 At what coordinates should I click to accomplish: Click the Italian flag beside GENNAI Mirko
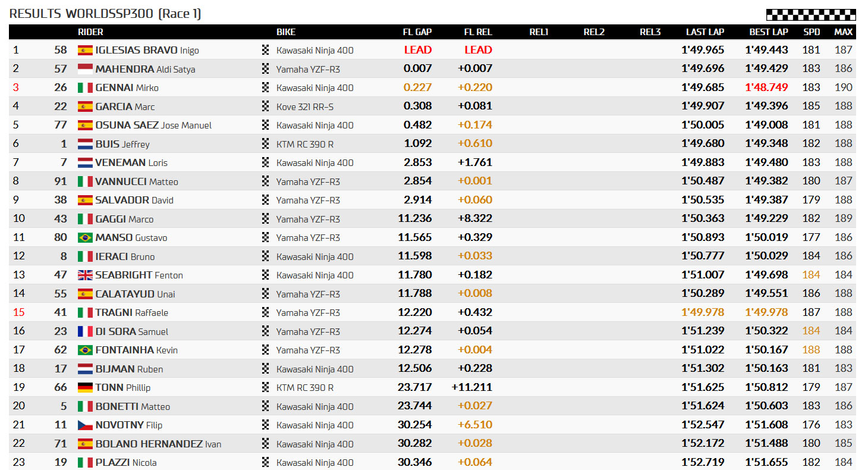tap(85, 87)
